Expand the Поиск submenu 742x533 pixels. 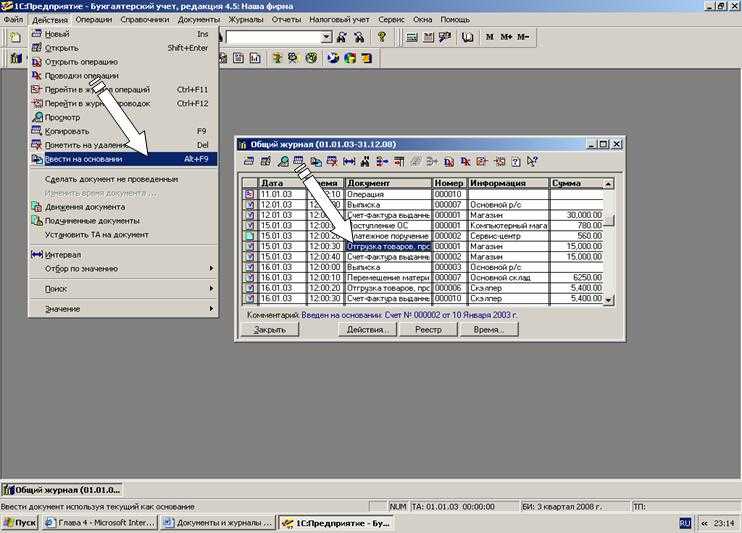click(x=123, y=288)
